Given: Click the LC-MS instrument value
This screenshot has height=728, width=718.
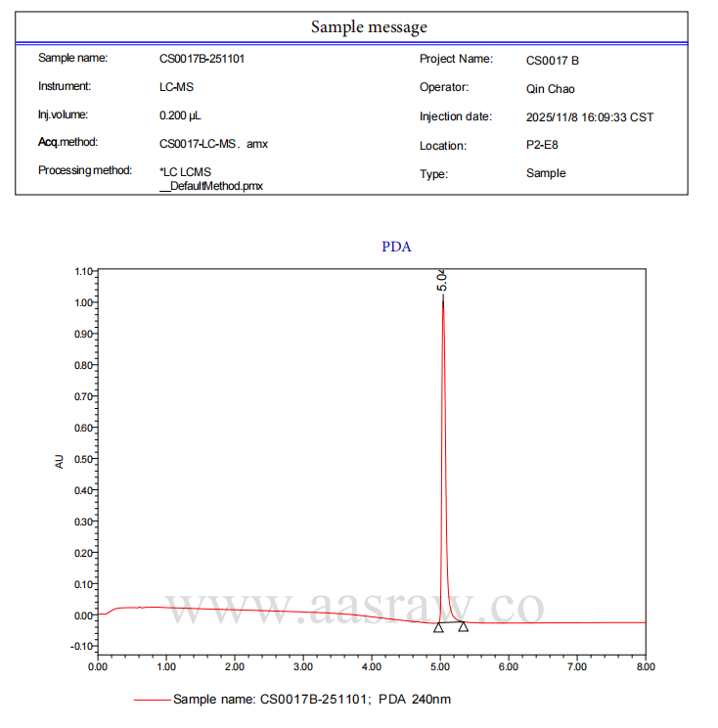Looking at the screenshot, I should tap(176, 87).
